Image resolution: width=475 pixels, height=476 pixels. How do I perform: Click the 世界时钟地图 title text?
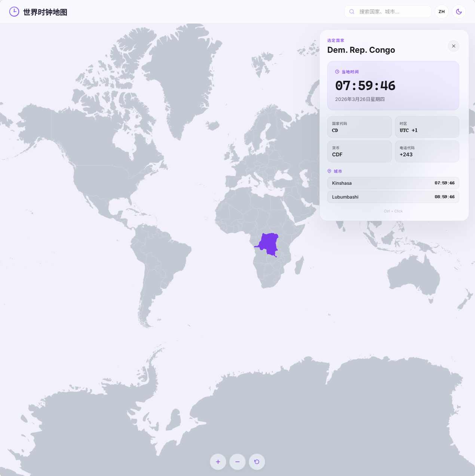coord(45,12)
